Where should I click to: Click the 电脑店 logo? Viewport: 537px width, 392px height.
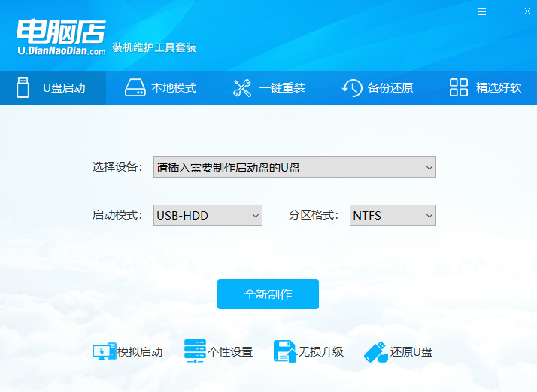point(60,29)
